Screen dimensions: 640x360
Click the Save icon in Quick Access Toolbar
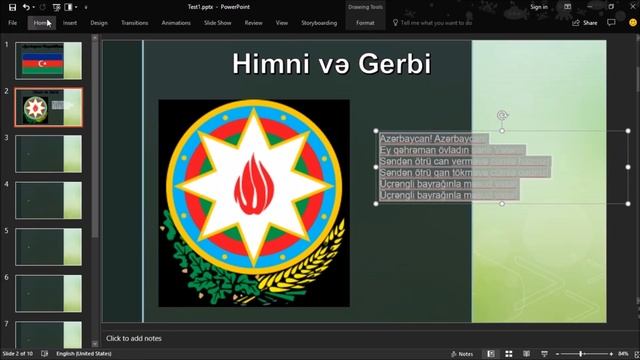tap(12, 7)
